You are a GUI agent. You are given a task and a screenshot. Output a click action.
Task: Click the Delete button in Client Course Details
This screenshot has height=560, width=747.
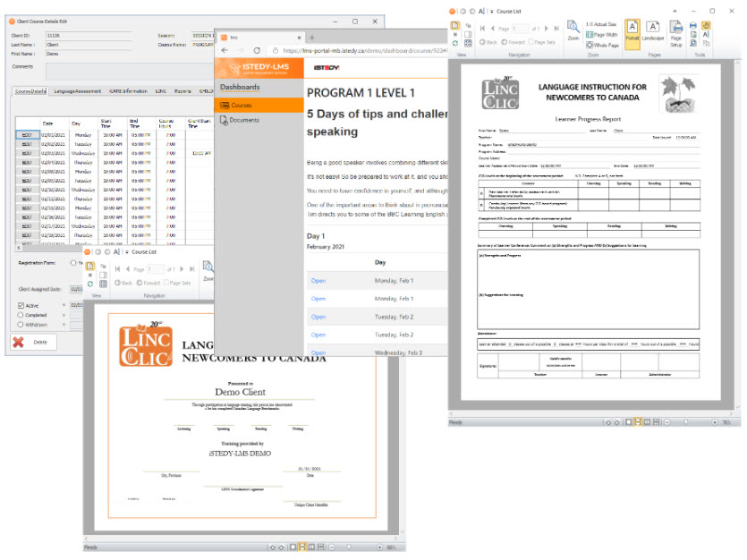[x=33, y=342]
